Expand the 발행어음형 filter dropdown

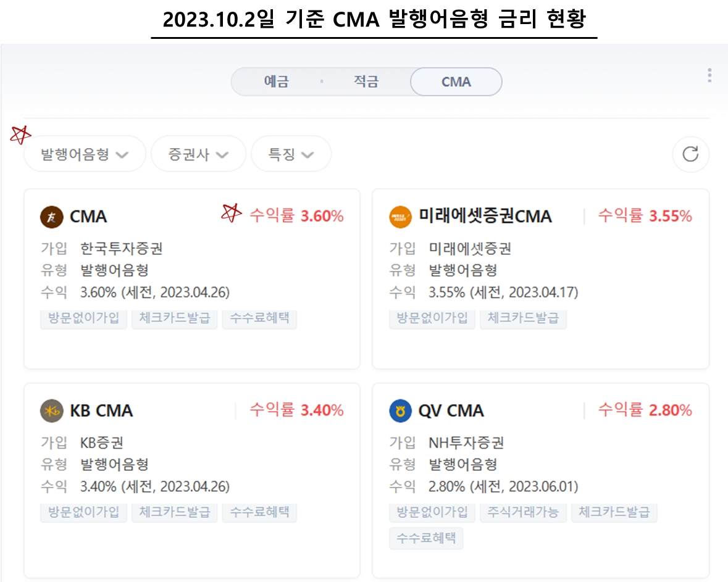pyautogui.click(x=85, y=154)
